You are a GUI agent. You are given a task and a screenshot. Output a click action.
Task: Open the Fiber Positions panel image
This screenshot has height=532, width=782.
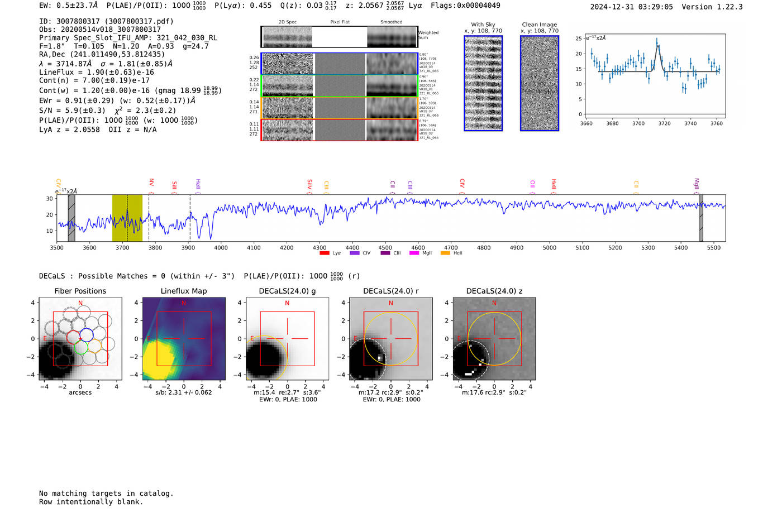(80, 338)
